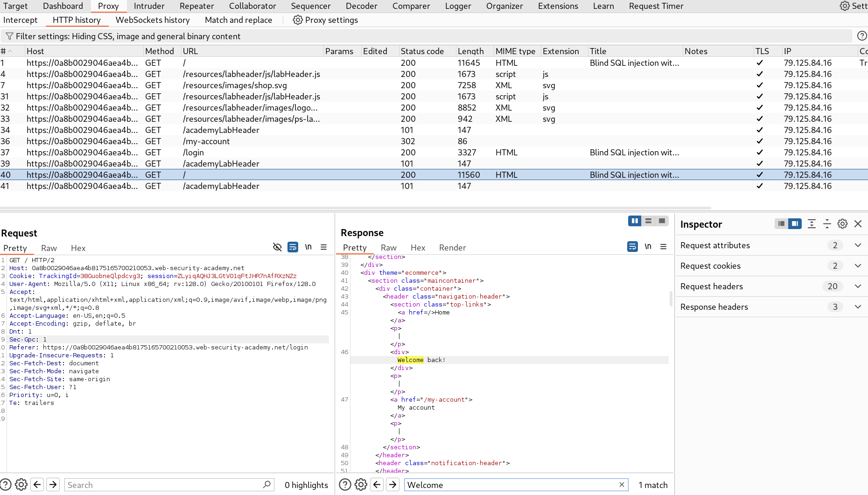Set Inspector layout to first view option

pyautogui.click(x=781, y=224)
